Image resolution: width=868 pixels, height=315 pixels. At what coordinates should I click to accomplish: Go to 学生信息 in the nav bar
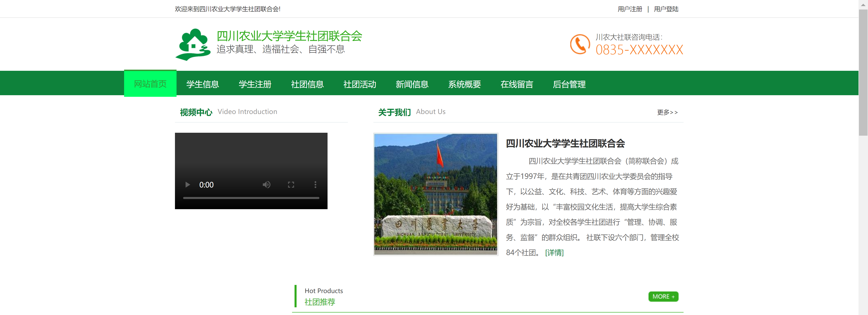[x=203, y=84]
